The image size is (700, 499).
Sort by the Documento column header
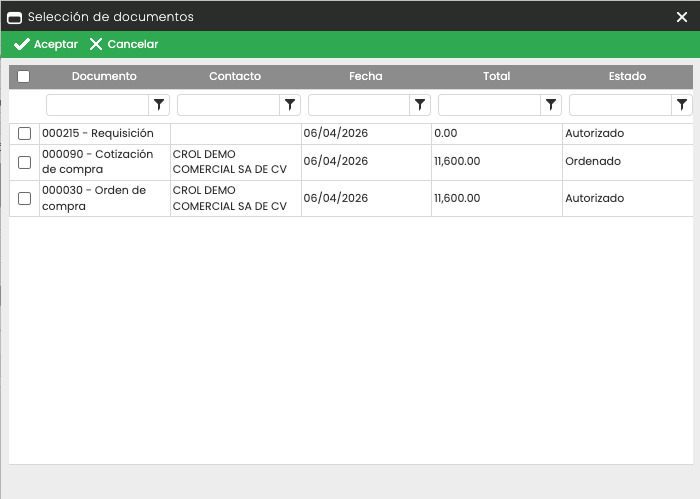point(104,77)
